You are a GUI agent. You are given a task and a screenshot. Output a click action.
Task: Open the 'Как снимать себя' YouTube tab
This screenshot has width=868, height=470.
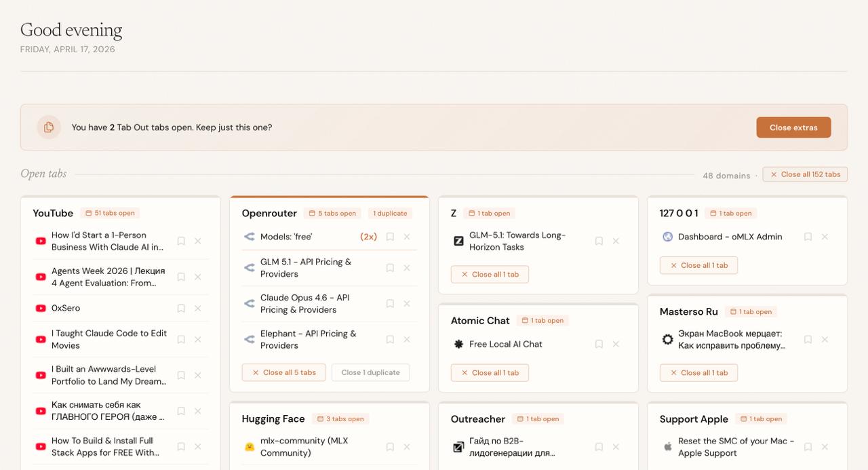click(108, 411)
